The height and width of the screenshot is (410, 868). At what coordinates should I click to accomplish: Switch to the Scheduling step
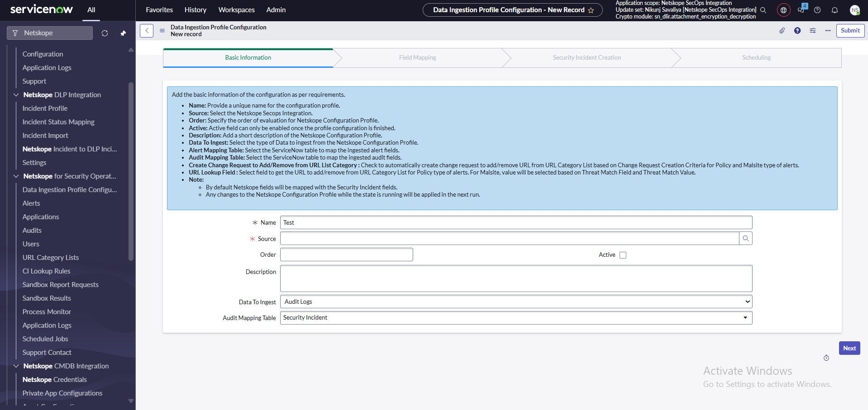(x=757, y=58)
